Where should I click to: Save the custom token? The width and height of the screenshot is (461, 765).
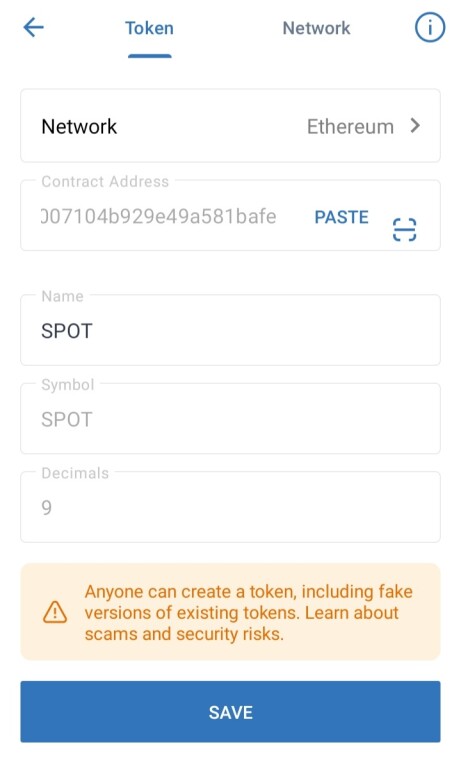click(x=230, y=712)
